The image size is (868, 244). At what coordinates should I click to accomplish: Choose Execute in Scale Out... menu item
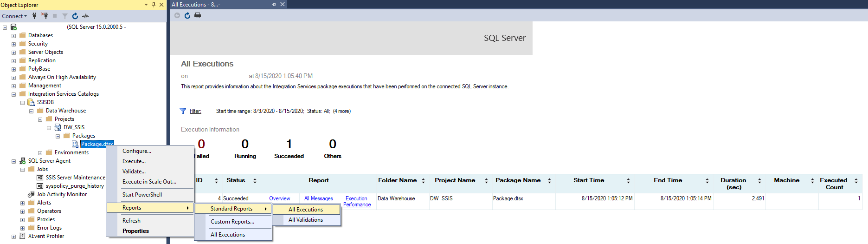(x=150, y=182)
